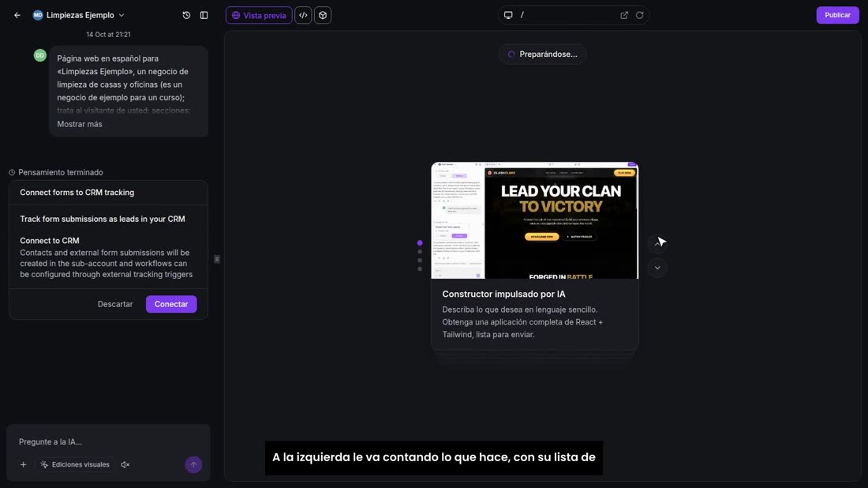Select the first carousel dot indicator
The image size is (868, 488).
point(420,242)
